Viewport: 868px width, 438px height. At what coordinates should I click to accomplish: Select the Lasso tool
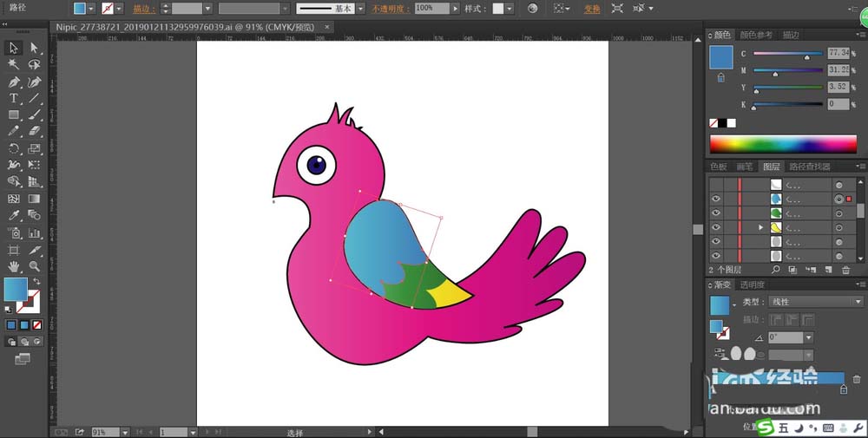tap(35, 65)
